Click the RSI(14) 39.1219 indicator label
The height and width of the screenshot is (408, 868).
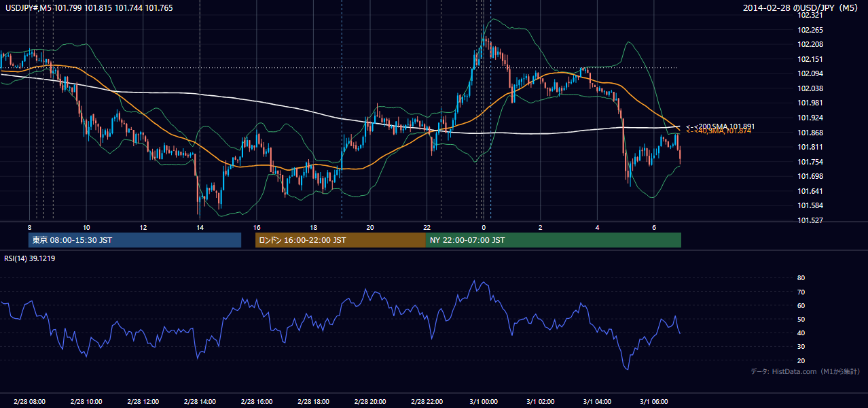[30, 258]
